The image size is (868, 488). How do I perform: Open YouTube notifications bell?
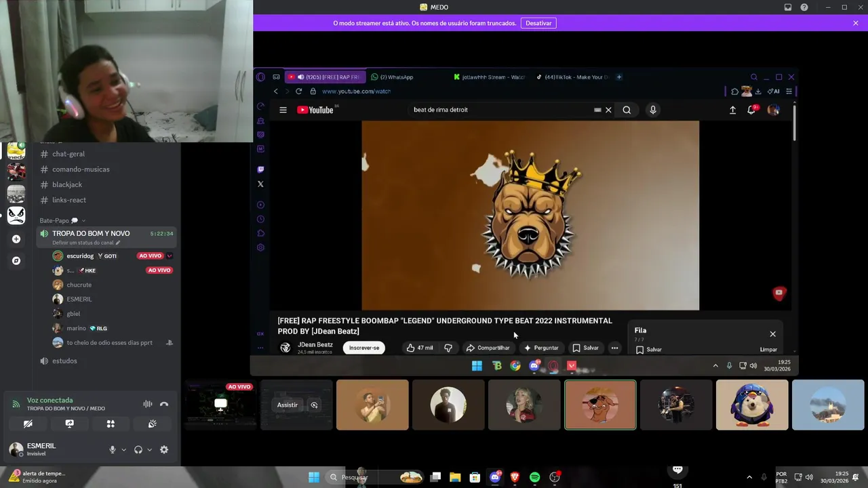coord(751,110)
